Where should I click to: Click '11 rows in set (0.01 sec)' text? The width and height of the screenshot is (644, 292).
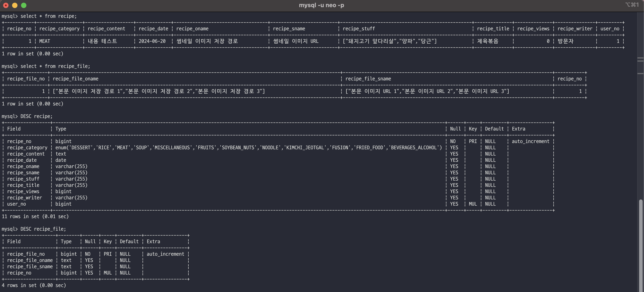click(x=35, y=217)
